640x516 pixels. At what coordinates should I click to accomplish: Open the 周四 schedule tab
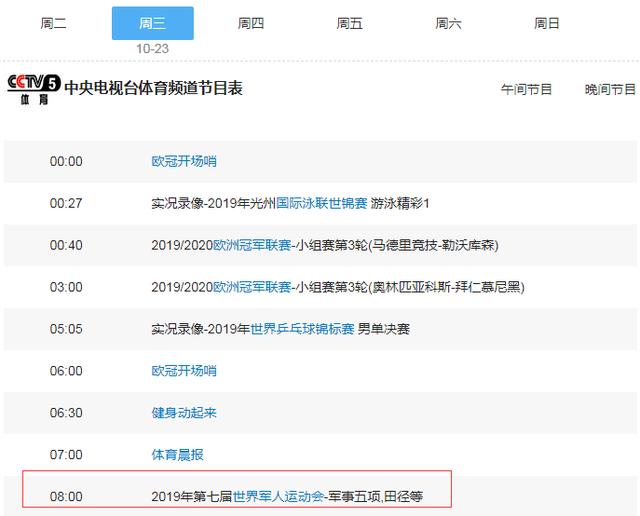click(251, 23)
